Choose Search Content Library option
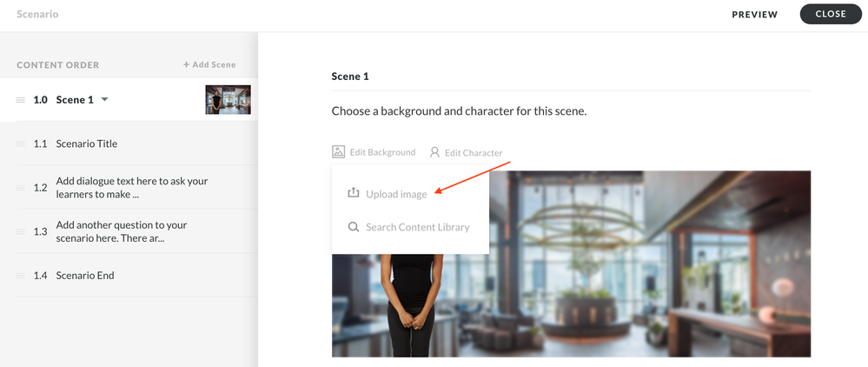This screenshot has height=367, width=868. click(x=417, y=227)
